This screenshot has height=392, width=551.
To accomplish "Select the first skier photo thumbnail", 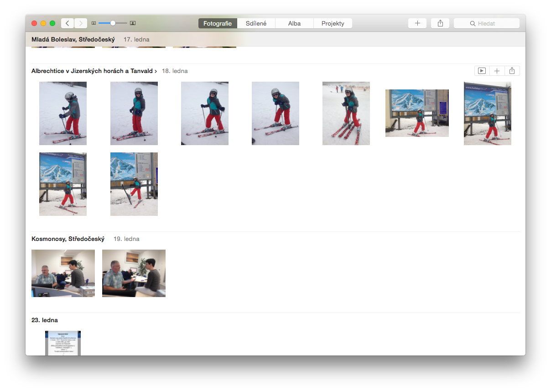I will coord(63,113).
